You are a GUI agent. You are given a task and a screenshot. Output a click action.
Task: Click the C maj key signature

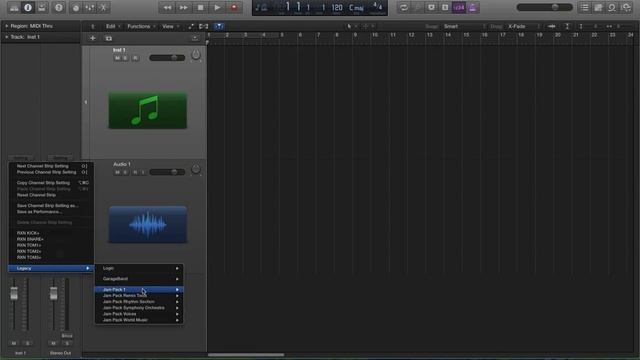[x=356, y=7]
